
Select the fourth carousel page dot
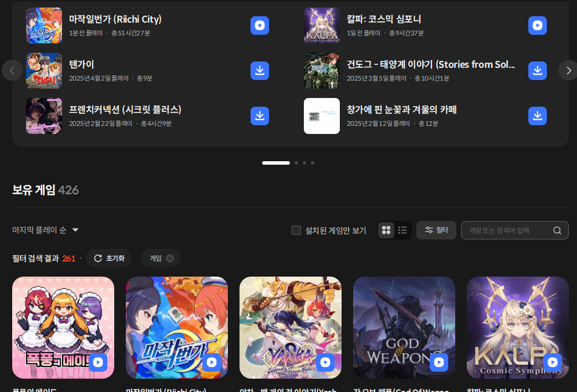(313, 163)
